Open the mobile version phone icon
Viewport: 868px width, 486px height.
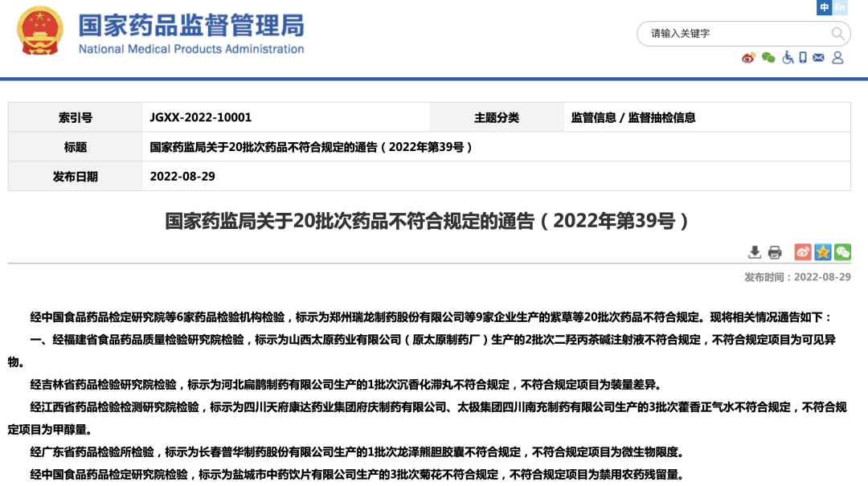coord(803,58)
